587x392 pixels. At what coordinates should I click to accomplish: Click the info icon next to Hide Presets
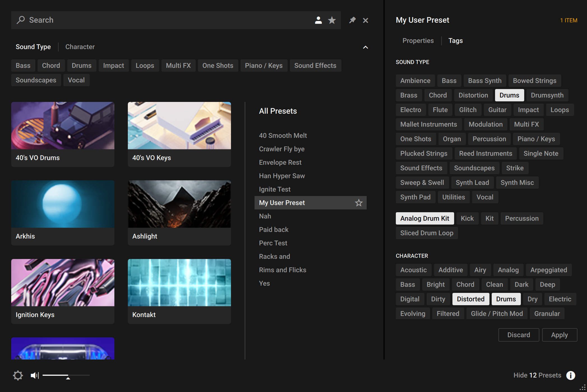coord(570,375)
